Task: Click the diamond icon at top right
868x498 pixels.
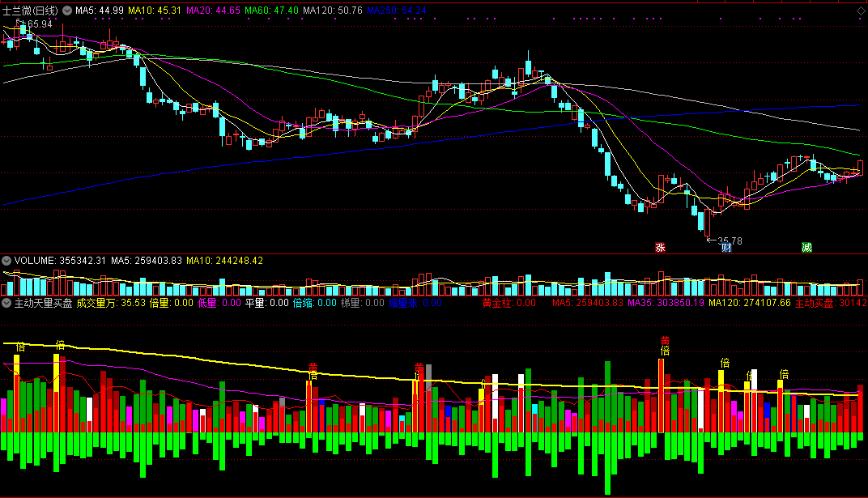Action: point(861,11)
